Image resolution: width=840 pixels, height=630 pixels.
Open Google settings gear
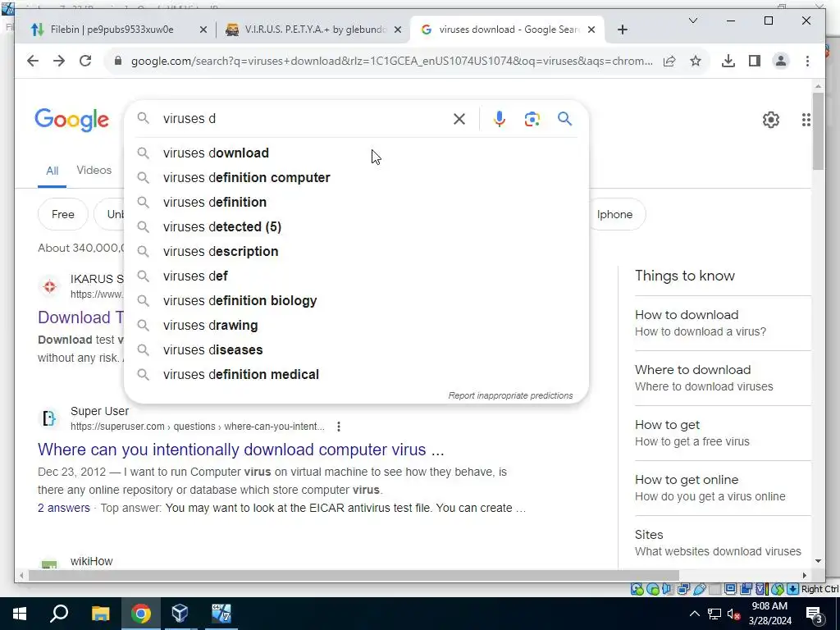(x=771, y=120)
